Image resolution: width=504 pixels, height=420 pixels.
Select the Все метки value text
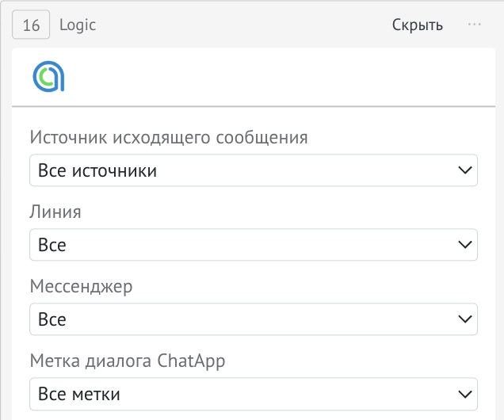[79, 394]
